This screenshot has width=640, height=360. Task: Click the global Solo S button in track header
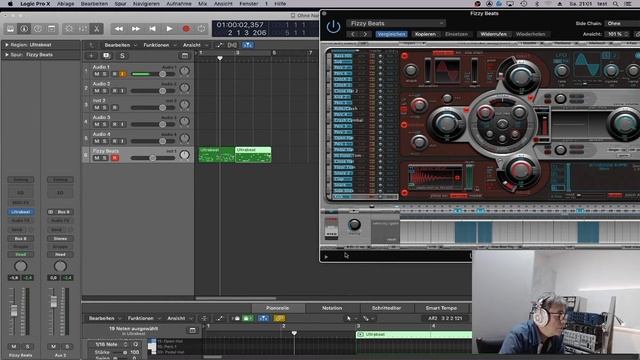[122, 56]
